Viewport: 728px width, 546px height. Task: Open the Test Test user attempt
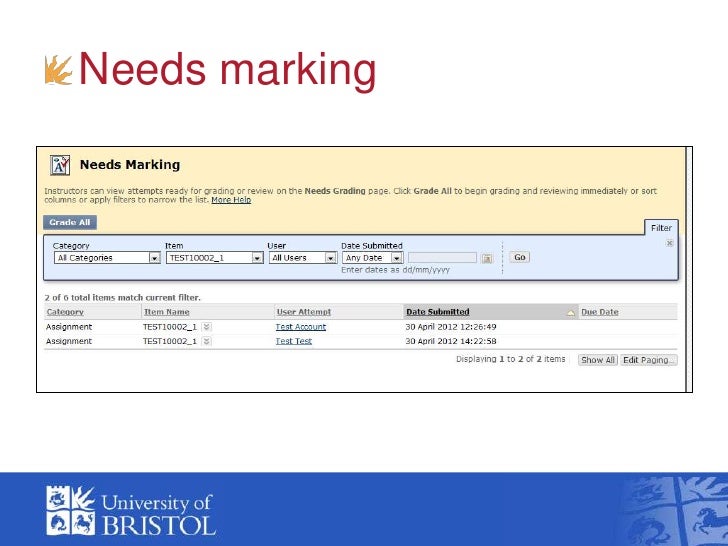(x=294, y=341)
